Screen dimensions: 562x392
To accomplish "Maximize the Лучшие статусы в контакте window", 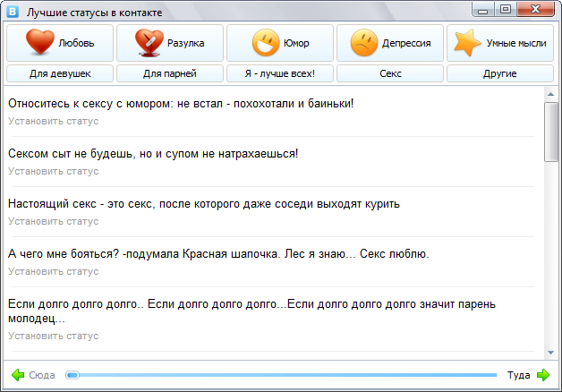I will pyautogui.click(x=506, y=10).
